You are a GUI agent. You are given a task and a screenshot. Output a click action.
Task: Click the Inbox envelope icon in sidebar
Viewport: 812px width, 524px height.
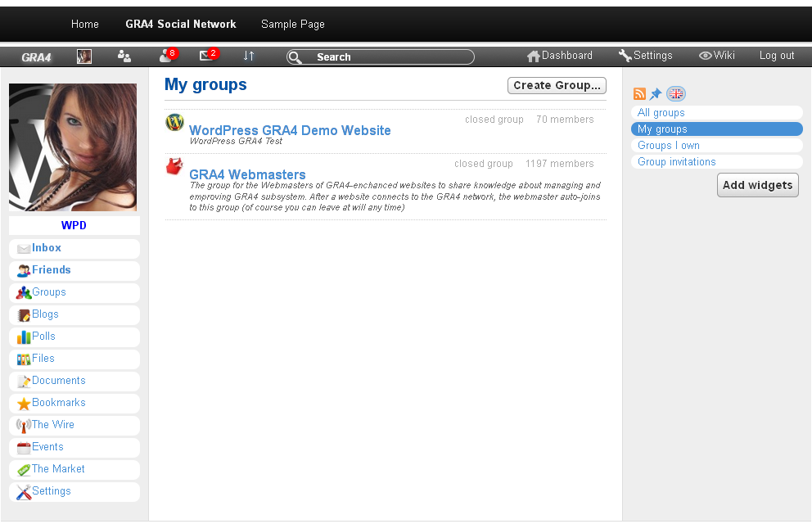click(24, 249)
